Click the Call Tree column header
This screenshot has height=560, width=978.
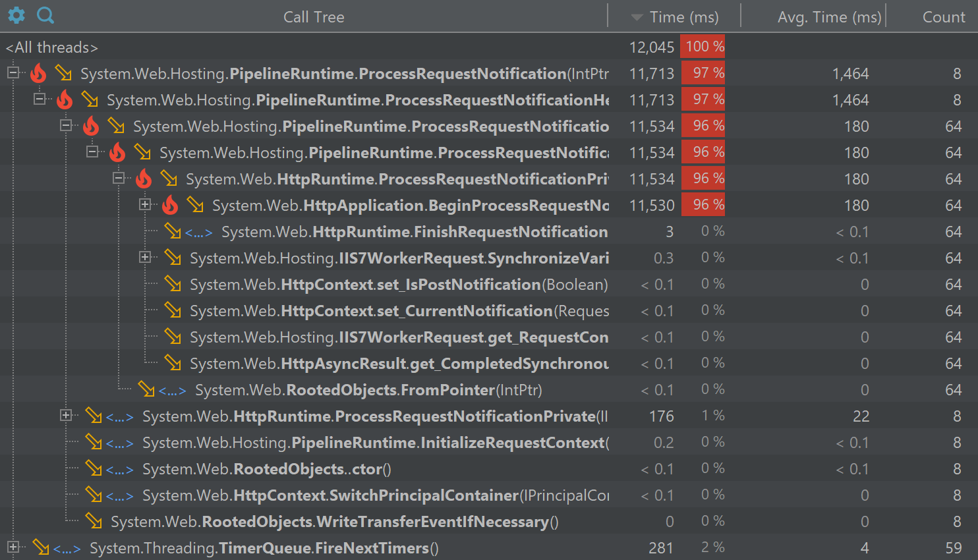(314, 16)
